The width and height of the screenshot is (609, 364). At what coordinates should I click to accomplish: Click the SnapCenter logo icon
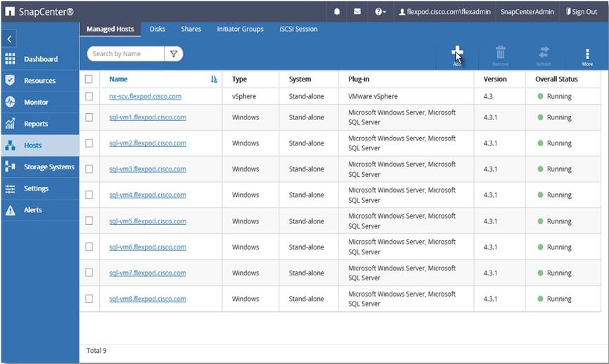[x=10, y=12]
